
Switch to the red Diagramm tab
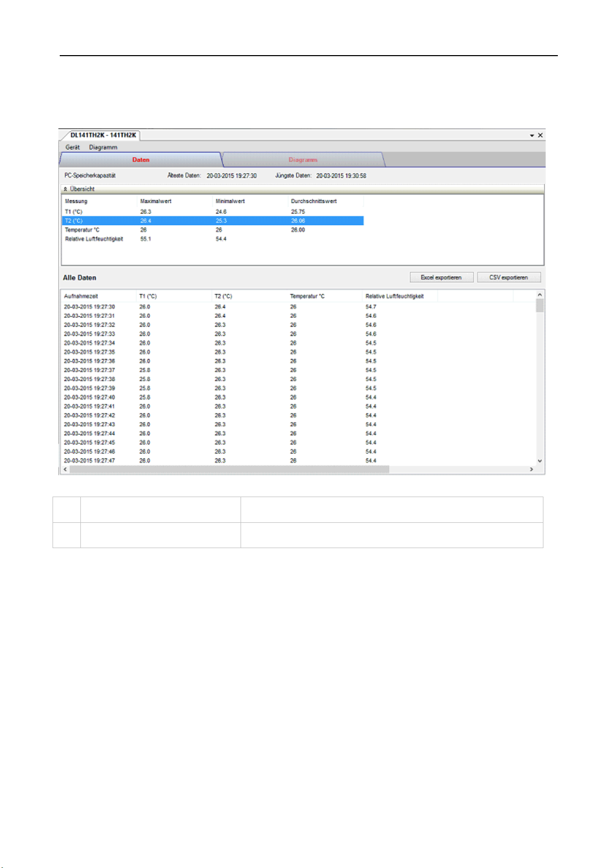tap(303, 160)
